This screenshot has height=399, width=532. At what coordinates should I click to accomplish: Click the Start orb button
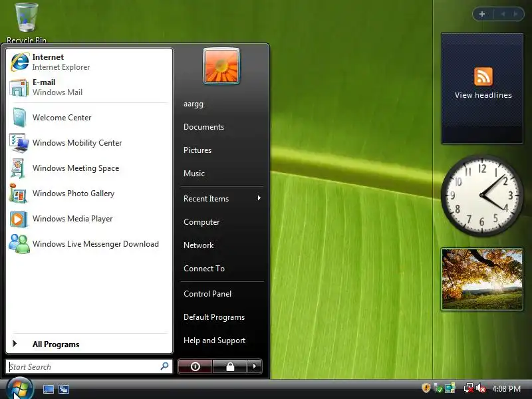coord(20,389)
